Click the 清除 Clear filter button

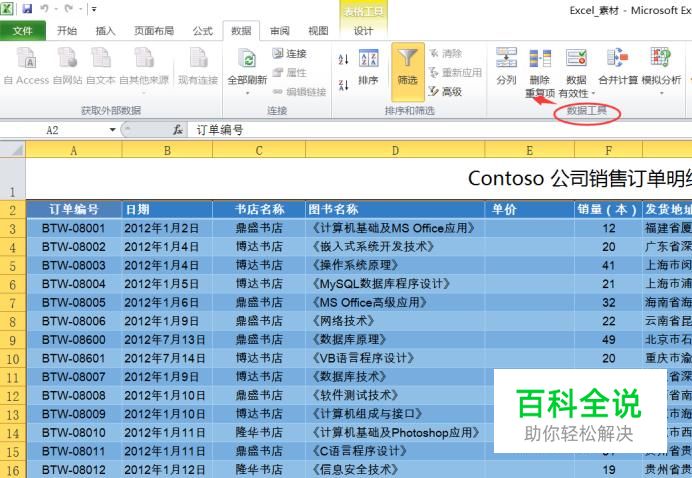click(x=445, y=53)
